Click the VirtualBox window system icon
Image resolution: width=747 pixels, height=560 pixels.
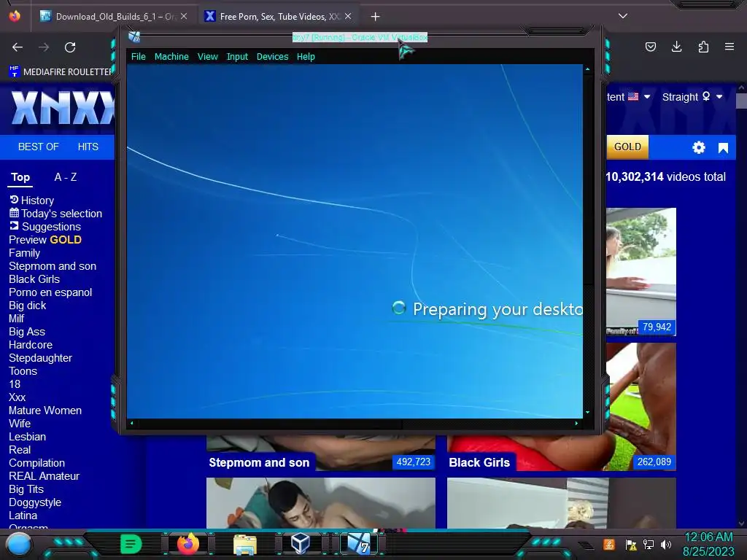[134, 36]
